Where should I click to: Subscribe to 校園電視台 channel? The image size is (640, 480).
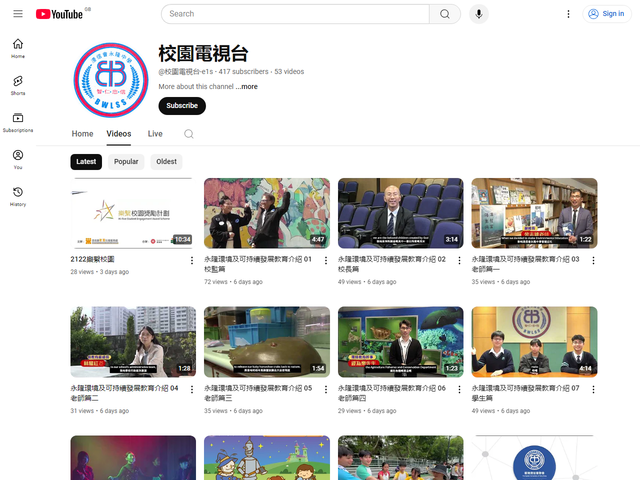tap(182, 106)
